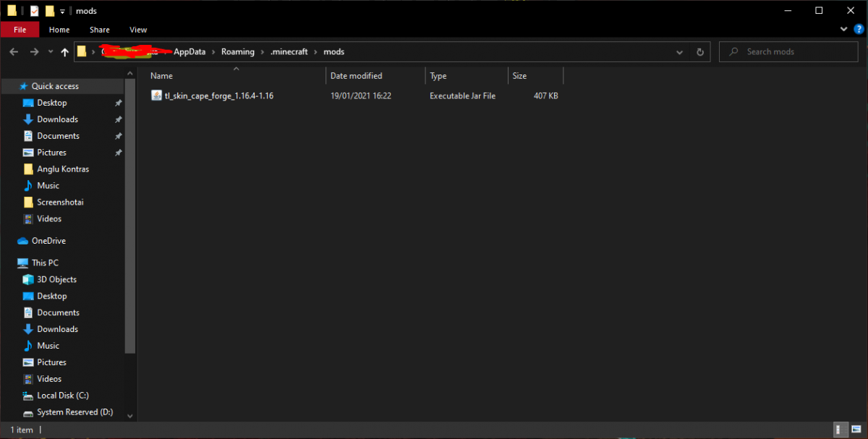Click the .minecraft breadcrumb segment

tap(290, 52)
